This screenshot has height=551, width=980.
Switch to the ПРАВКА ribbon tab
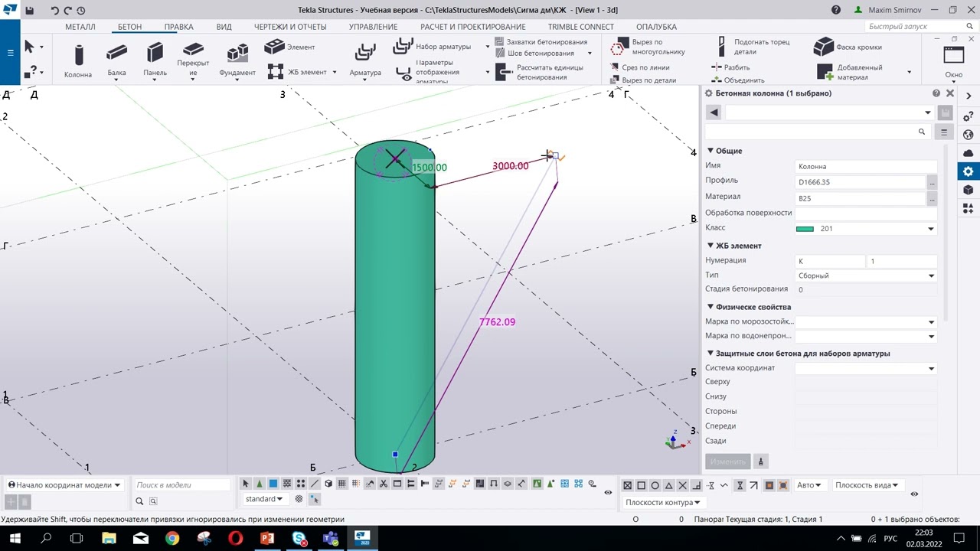coord(178,27)
